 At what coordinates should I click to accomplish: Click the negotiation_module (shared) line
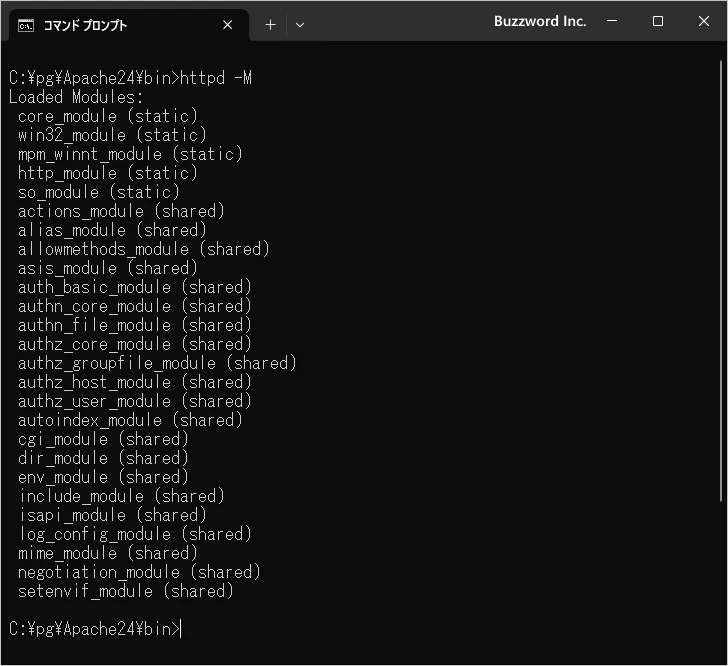(x=139, y=572)
